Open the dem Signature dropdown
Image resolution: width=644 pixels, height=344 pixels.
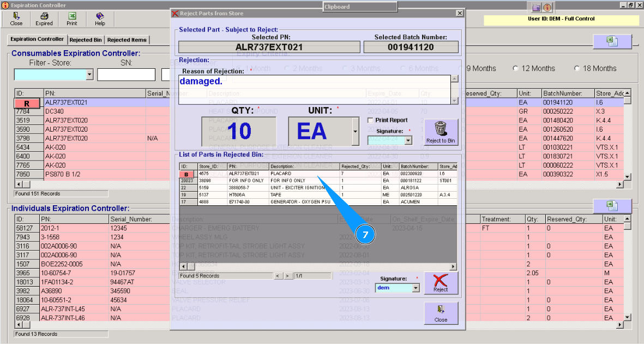click(x=416, y=288)
